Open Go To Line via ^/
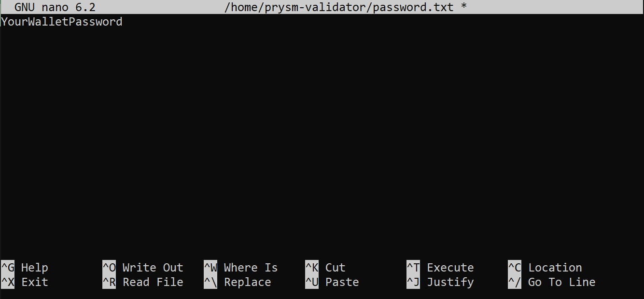Image resolution: width=644 pixels, height=299 pixels. [548, 282]
